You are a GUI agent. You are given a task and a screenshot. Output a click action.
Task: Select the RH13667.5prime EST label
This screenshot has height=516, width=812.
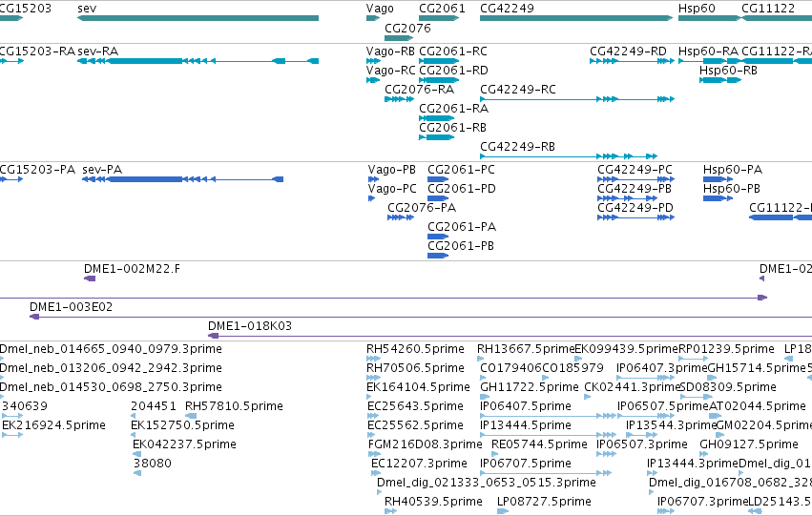coord(526,349)
